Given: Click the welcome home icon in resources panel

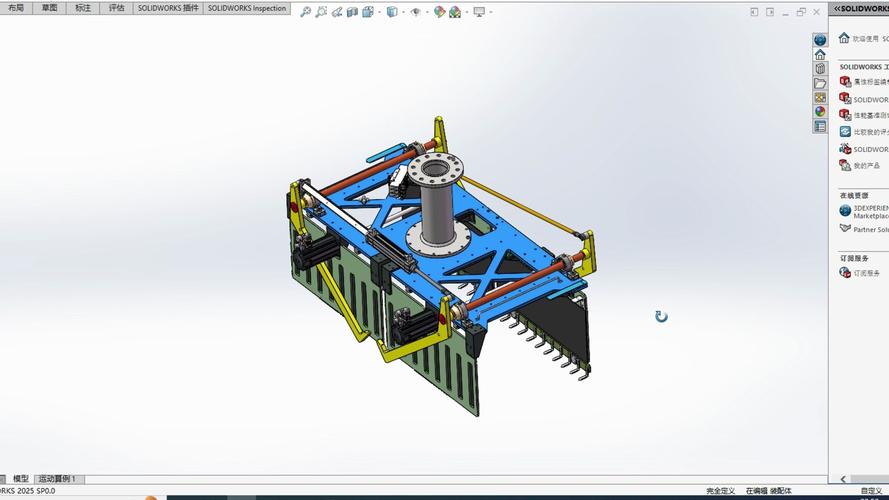Looking at the screenshot, I should (844, 37).
